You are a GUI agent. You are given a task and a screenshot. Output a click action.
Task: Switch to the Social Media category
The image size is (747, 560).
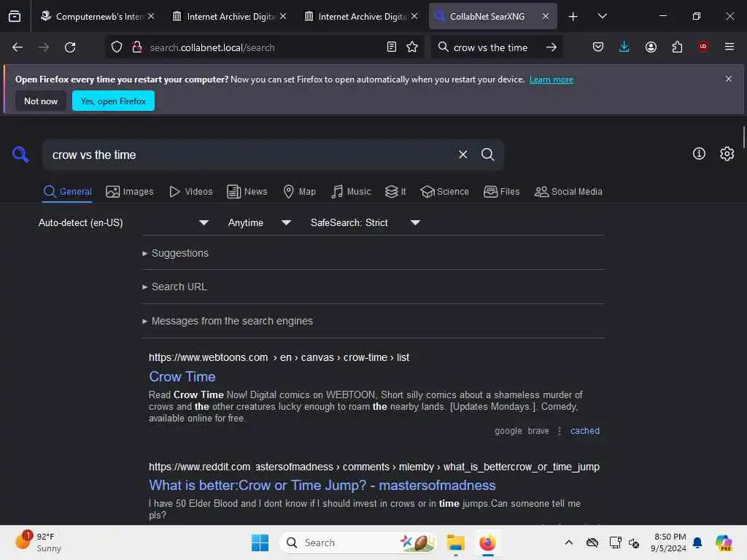tap(568, 192)
